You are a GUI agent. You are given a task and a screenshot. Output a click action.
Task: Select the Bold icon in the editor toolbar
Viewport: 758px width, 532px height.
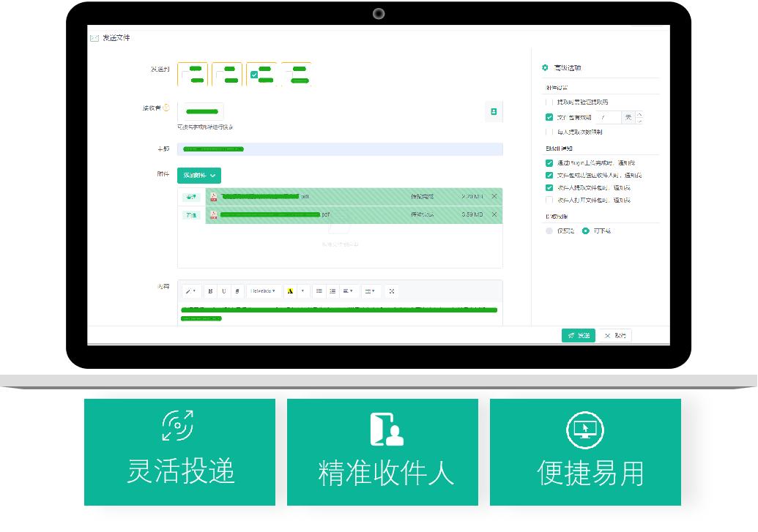(209, 291)
